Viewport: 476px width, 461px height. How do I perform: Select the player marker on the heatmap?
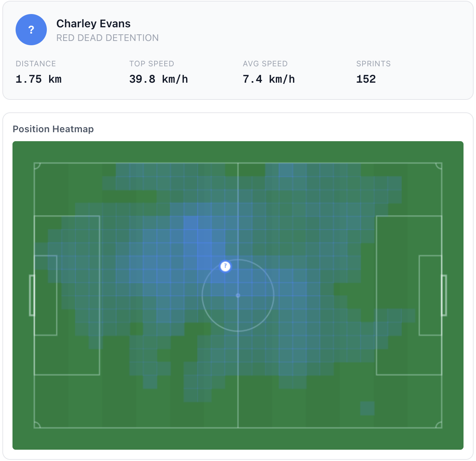click(226, 266)
